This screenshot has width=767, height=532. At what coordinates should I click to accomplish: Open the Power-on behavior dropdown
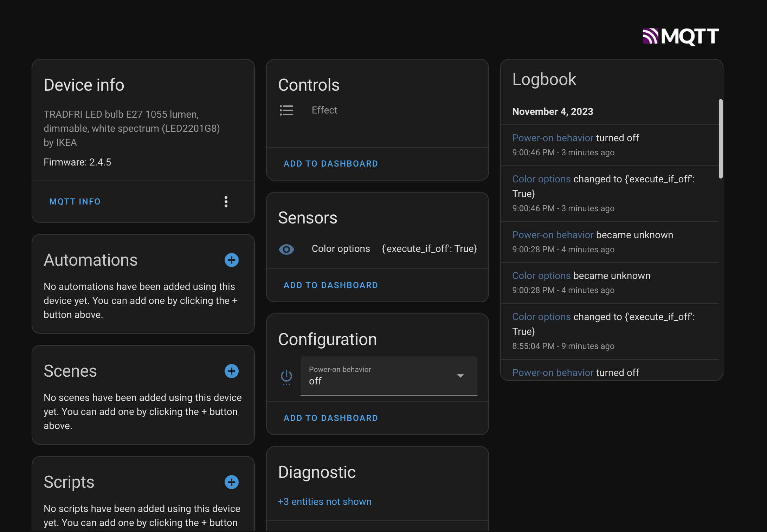(380, 376)
